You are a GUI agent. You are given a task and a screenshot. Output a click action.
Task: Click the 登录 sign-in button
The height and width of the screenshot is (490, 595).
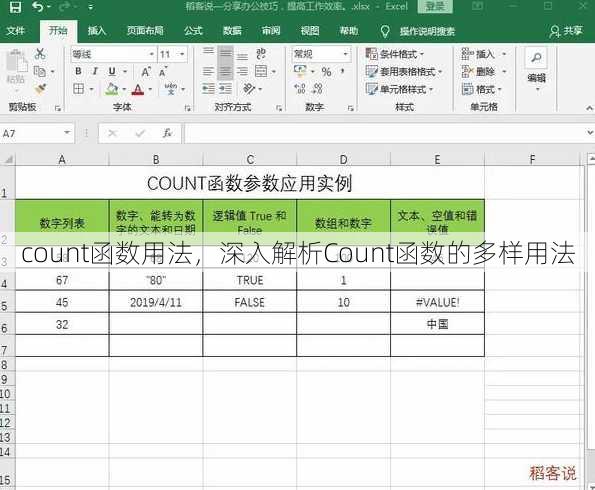coord(435,6)
